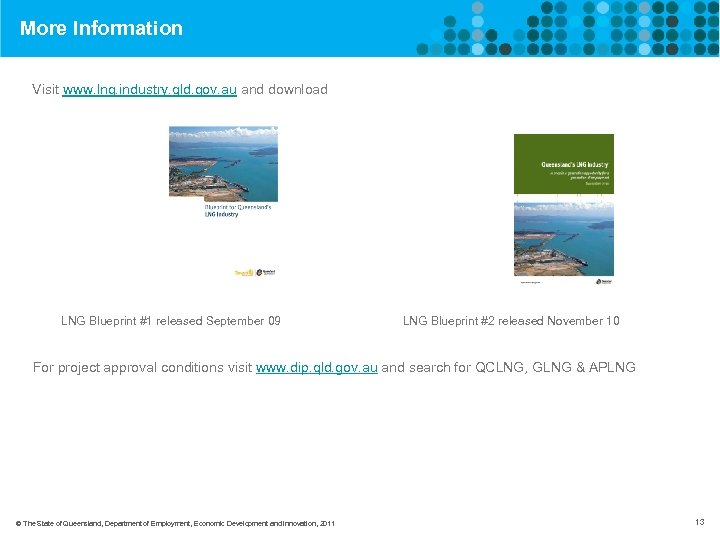Select caption 'LNG Blueprint #1 released September 09'
Viewport: 720px width, 540px height.
(171, 321)
